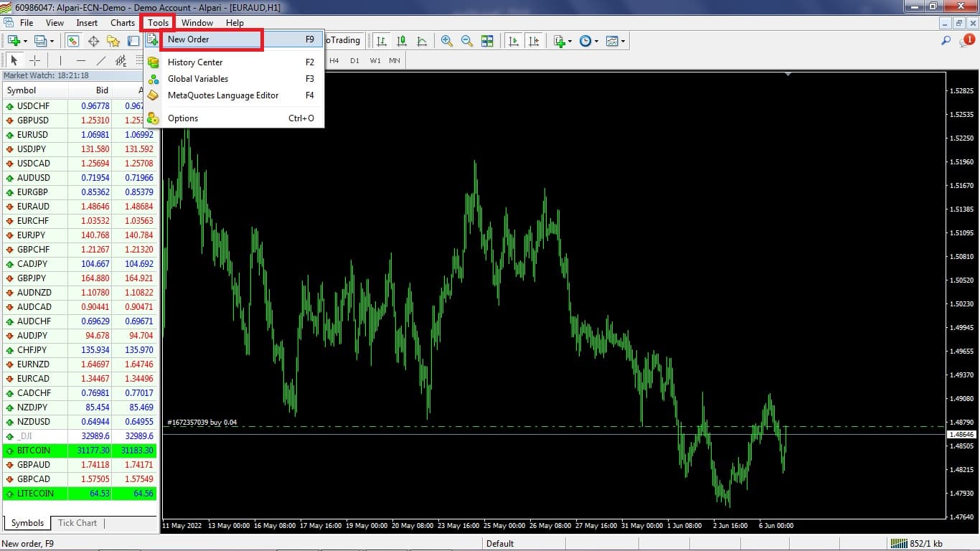Screen dimensions: 980x551
Task: Open the Window menu
Action: 197,23
